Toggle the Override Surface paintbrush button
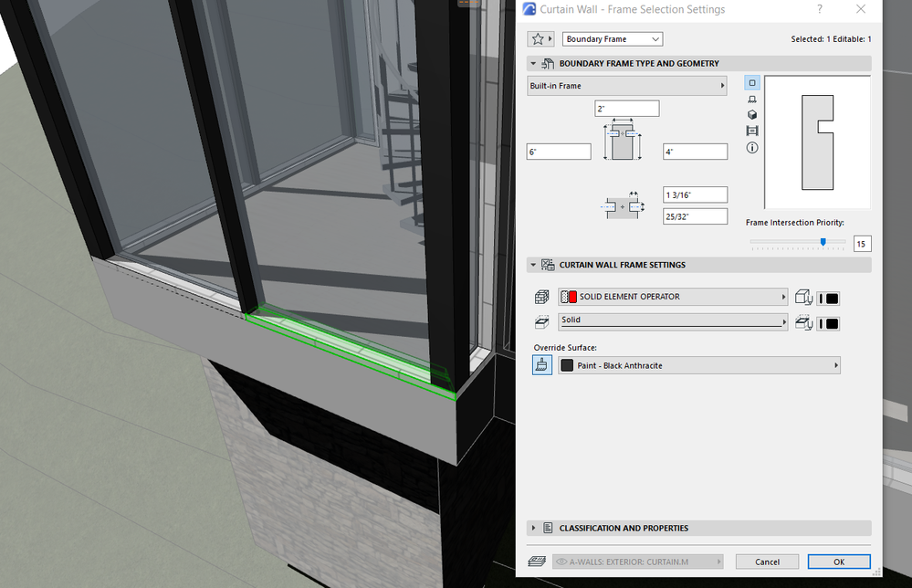The height and width of the screenshot is (588, 912). coord(541,364)
